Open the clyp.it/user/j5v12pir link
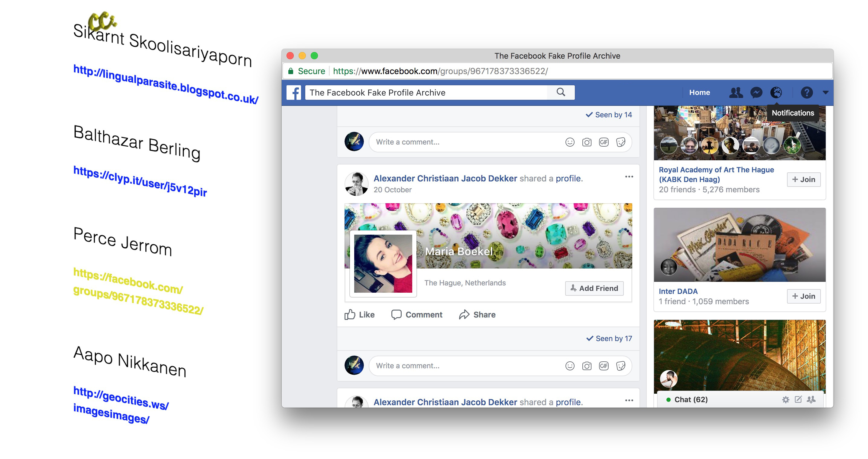This screenshot has width=868, height=459. coord(140,181)
